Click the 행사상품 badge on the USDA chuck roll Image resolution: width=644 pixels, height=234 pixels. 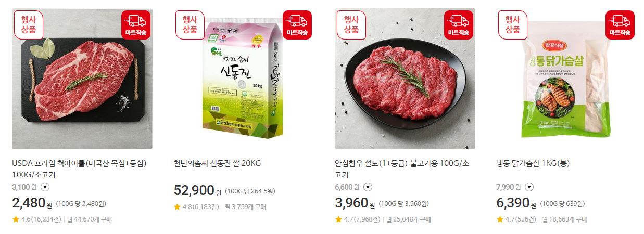[x=29, y=25]
